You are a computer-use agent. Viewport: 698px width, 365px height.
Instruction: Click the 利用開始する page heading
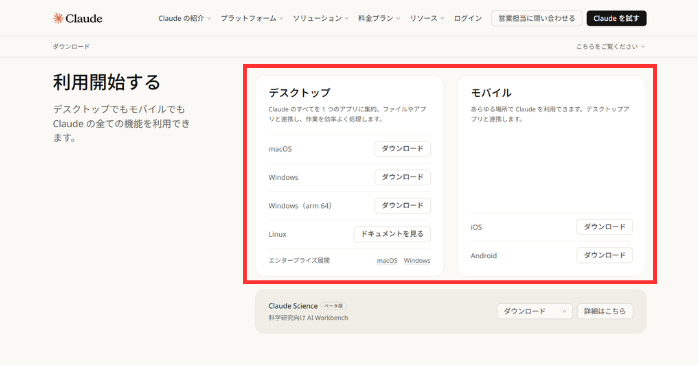106,82
